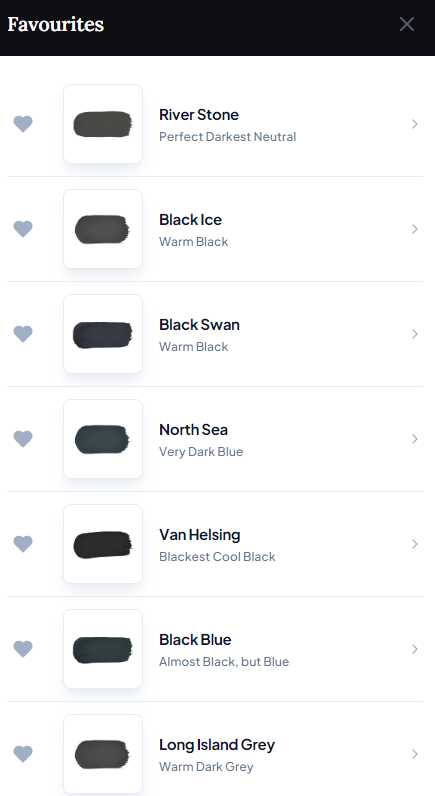Click the Long Island Grey chevron arrow
The width and height of the screenshot is (435, 796).
pos(415,754)
